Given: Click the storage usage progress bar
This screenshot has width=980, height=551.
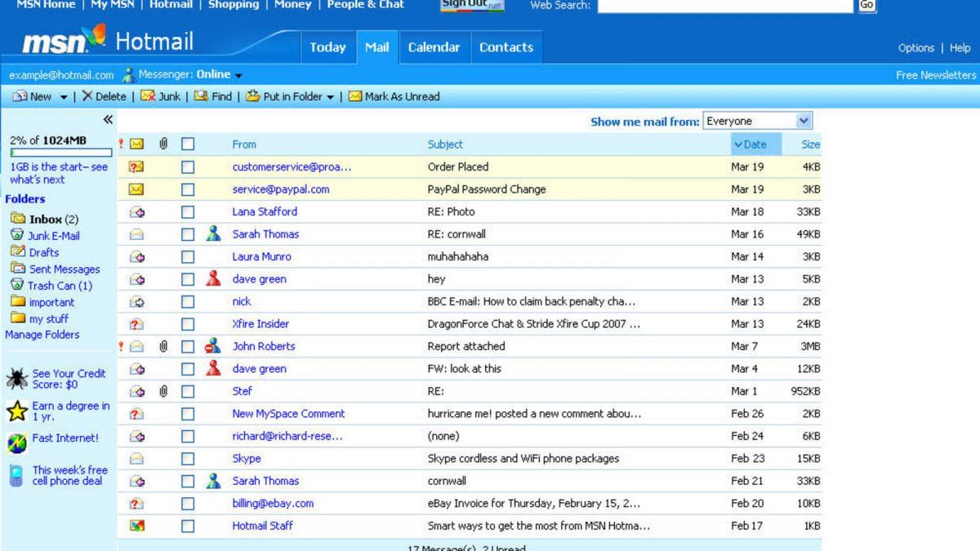Looking at the screenshot, I should click(61, 153).
